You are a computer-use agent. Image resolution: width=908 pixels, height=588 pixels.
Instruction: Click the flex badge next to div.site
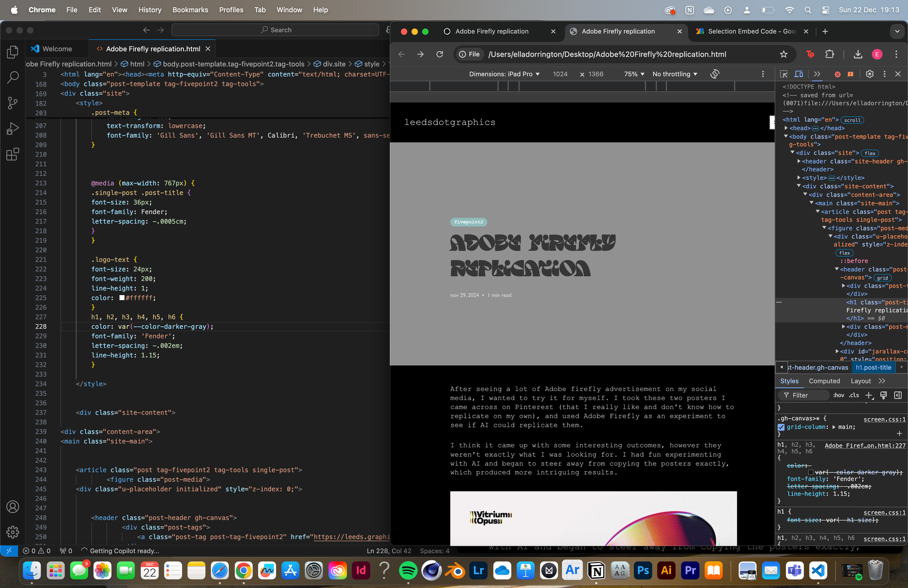point(870,153)
